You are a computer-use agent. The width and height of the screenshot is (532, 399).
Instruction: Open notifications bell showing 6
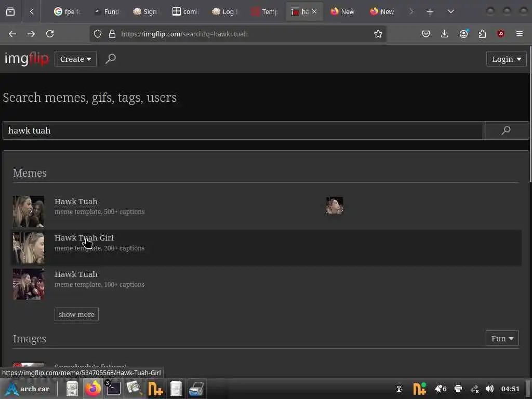click(441, 389)
